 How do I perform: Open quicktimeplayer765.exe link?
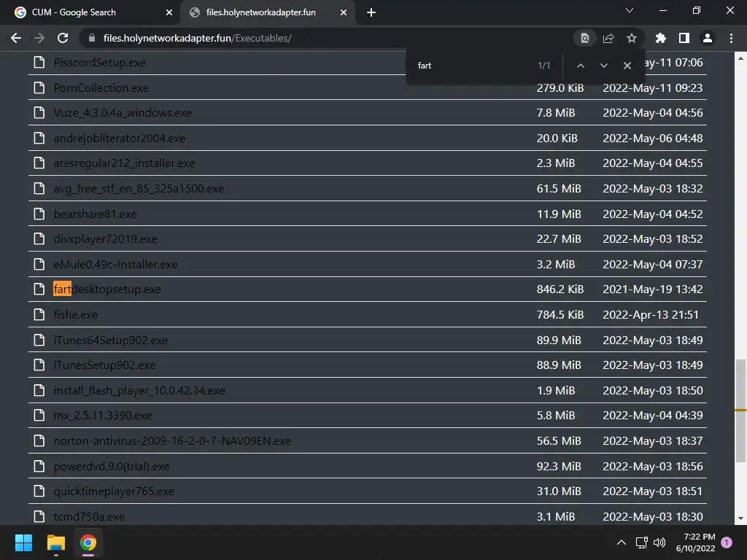[114, 491]
